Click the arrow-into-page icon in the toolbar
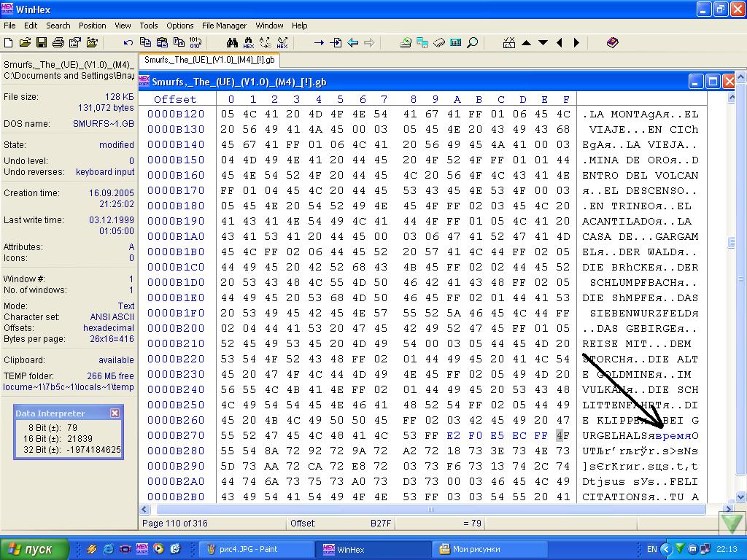The height and width of the screenshot is (560, 747). click(x=336, y=43)
